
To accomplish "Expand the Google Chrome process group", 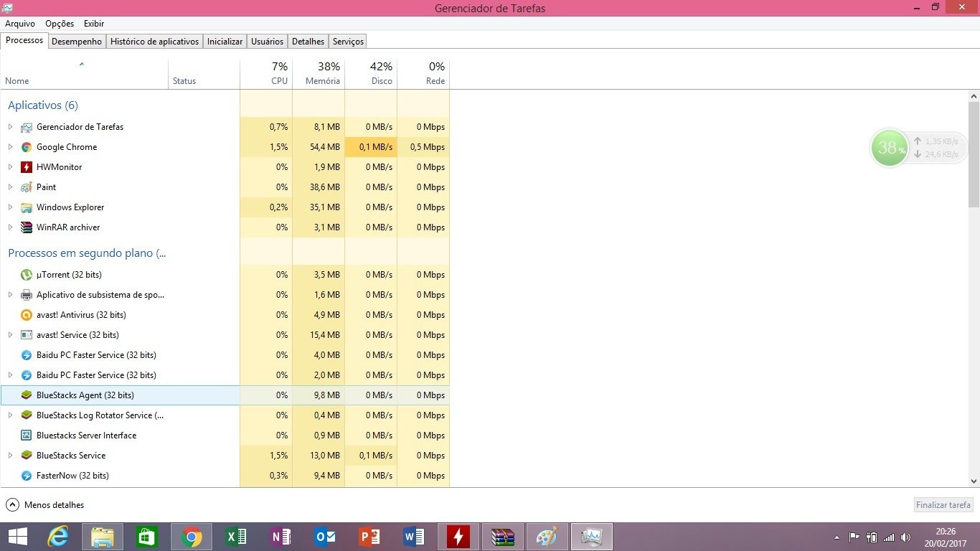I will pyautogui.click(x=10, y=147).
